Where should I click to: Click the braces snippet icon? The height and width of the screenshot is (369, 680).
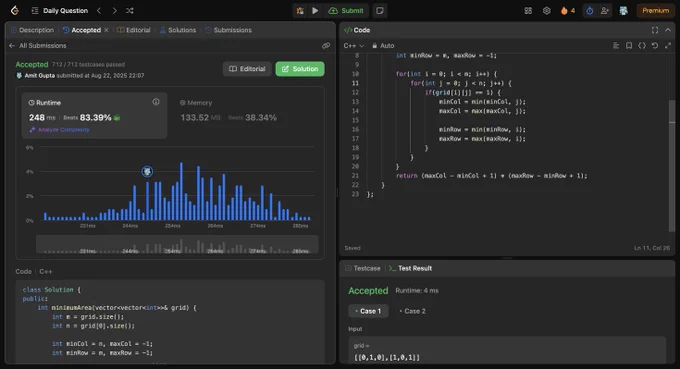point(642,46)
